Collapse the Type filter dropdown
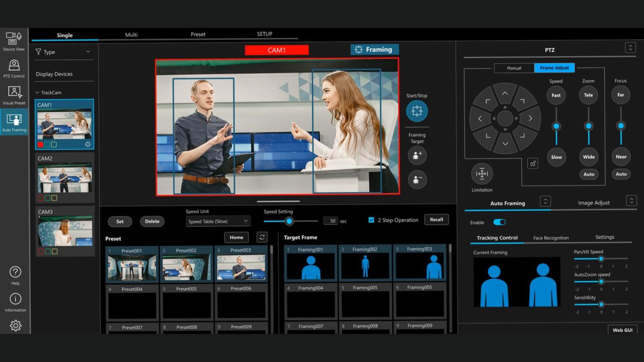 point(88,52)
